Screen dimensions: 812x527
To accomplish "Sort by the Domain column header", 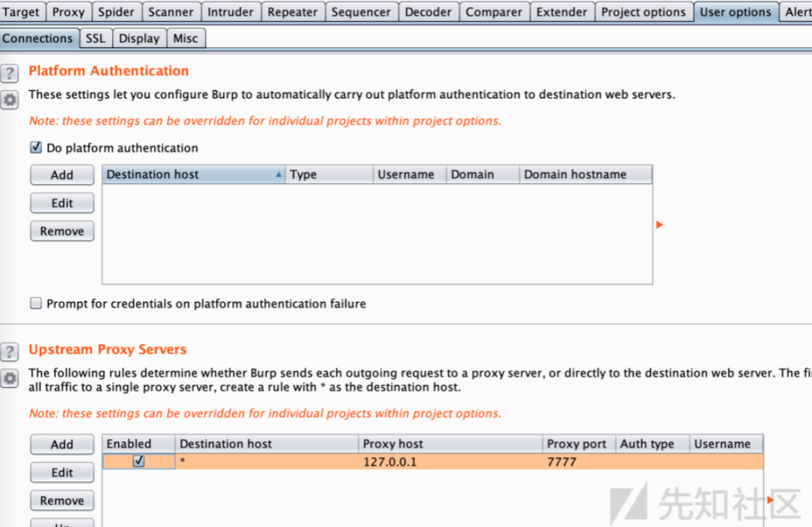I will tap(483, 174).
